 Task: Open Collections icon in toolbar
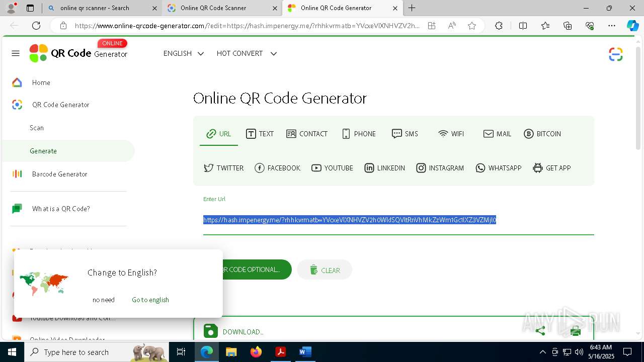tap(568, 26)
